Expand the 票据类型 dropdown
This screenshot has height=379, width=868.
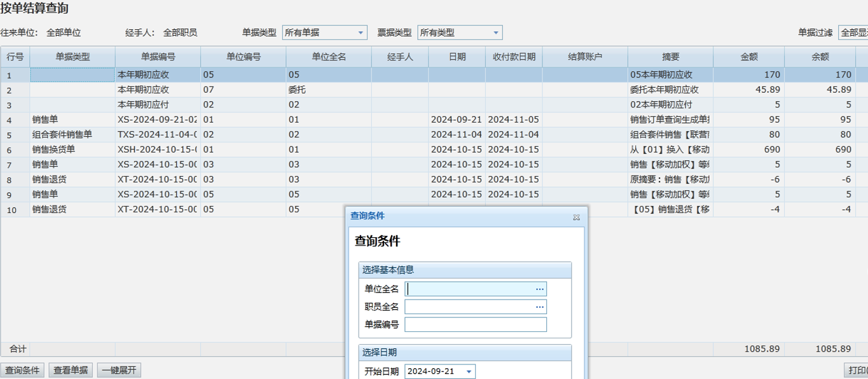point(496,32)
